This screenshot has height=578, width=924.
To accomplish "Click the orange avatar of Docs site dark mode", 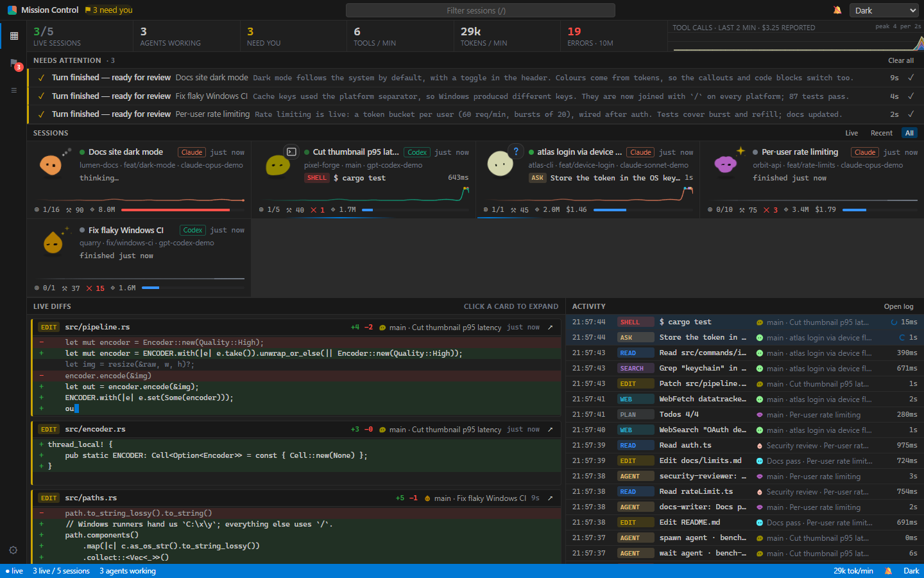I will tap(51, 165).
